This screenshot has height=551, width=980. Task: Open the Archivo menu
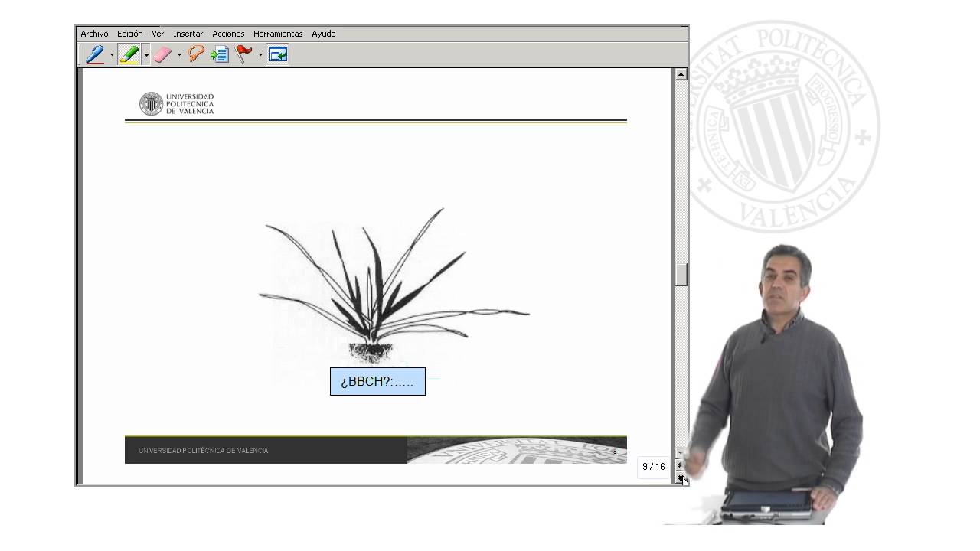pos(94,34)
